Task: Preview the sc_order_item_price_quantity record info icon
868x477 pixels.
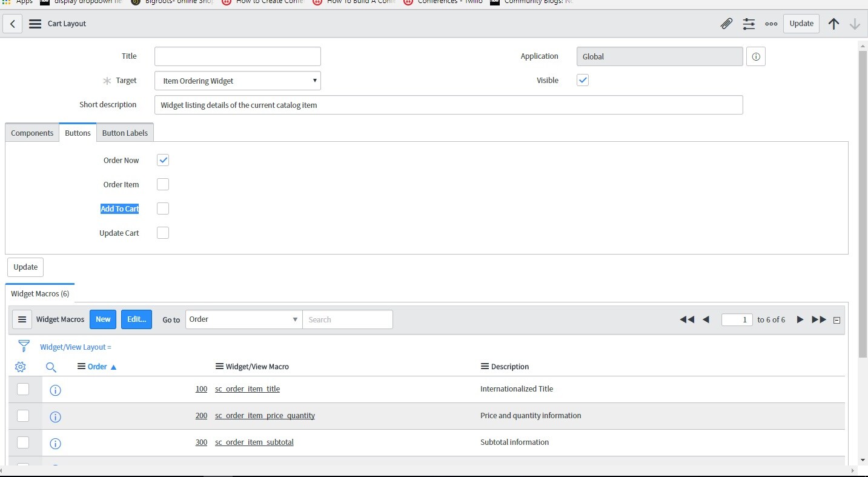Action: point(55,416)
